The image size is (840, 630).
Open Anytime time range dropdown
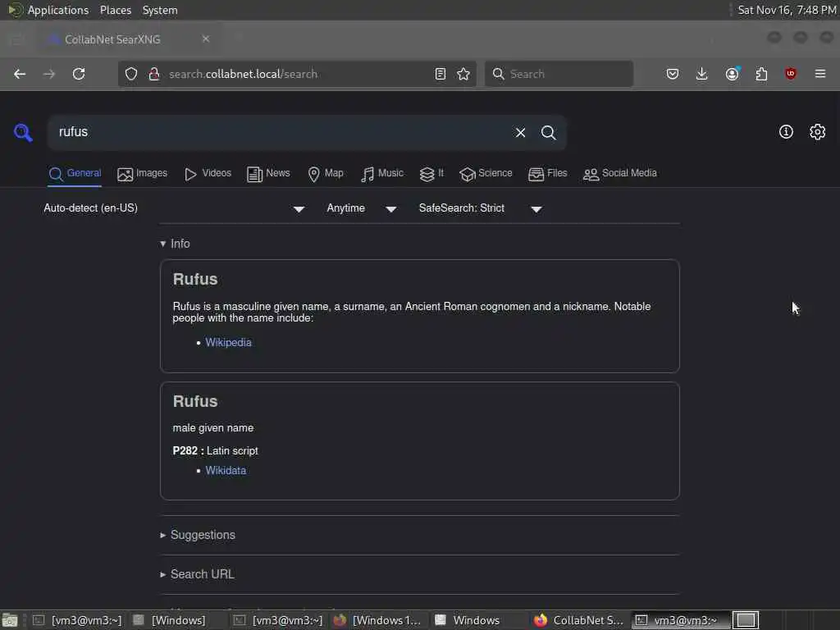[x=362, y=208]
